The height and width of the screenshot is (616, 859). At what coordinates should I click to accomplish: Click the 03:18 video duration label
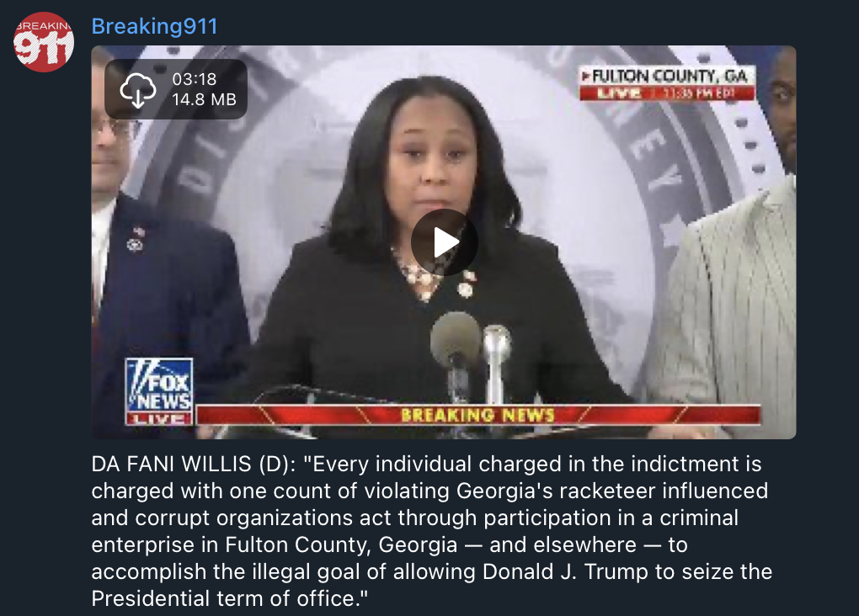[x=194, y=79]
